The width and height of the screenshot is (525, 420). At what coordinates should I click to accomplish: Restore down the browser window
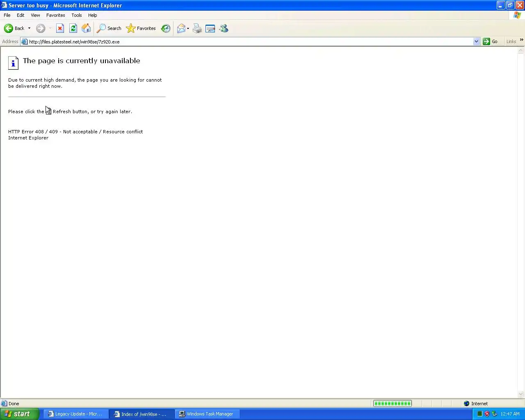pyautogui.click(x=510, y=5)
